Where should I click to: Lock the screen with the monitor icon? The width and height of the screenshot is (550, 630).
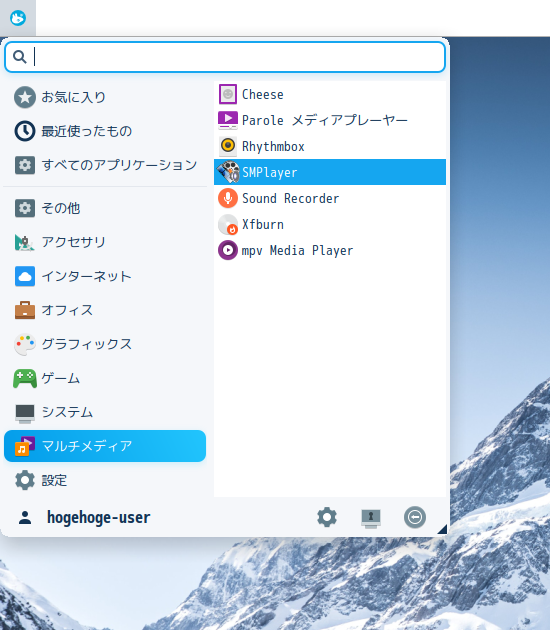coord(371,518)
